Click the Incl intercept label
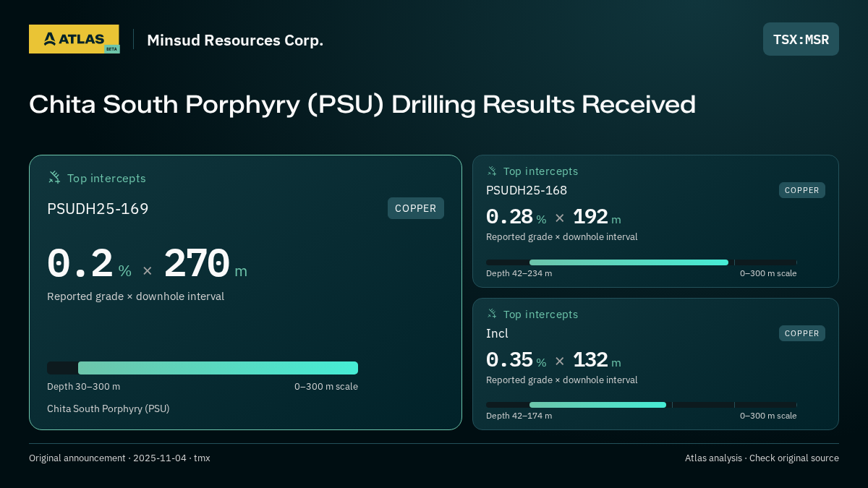The width and height of the screenshot is (868, 488). click(497, 333)
